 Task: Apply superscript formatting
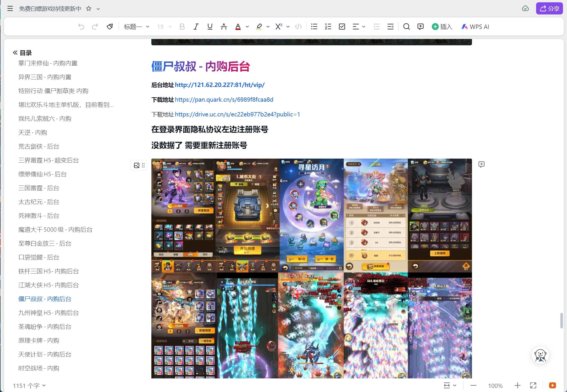click(x=279, y=27)
